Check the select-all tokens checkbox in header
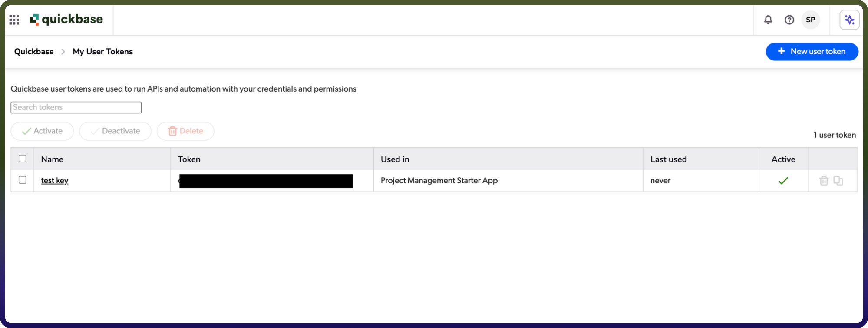This screenshot has height=328, width=868. coord(23,159)
